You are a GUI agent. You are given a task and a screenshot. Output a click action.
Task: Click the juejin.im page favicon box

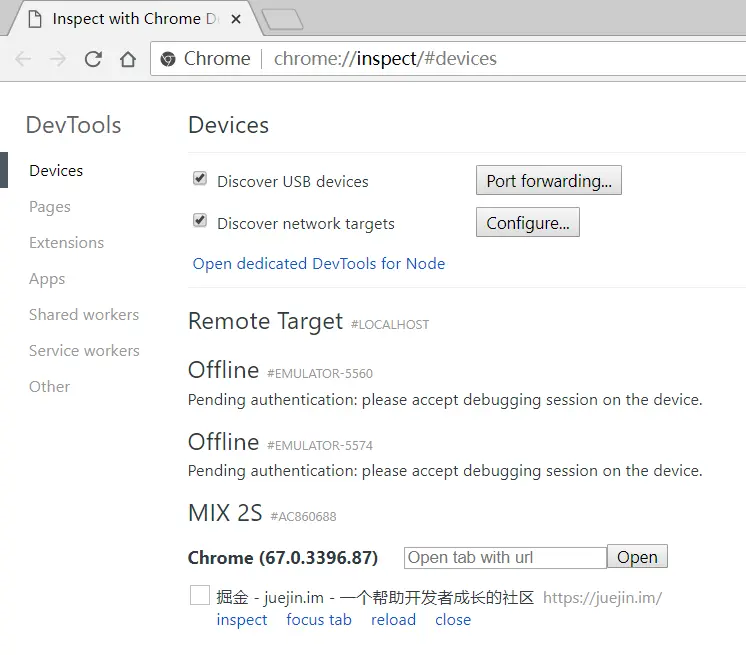[200, 595]
